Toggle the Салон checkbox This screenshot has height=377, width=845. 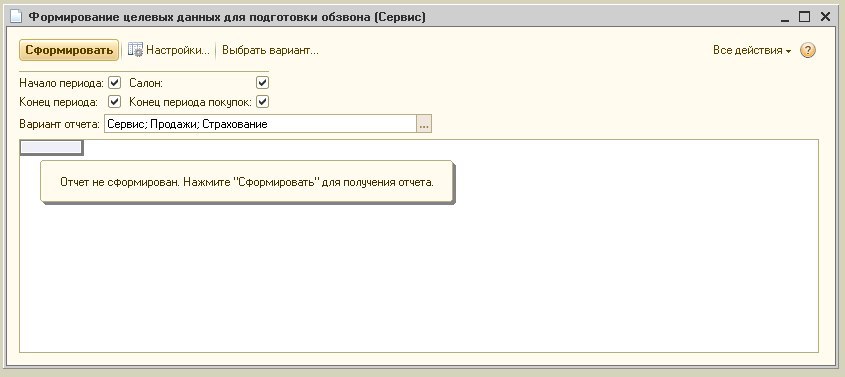262,83
